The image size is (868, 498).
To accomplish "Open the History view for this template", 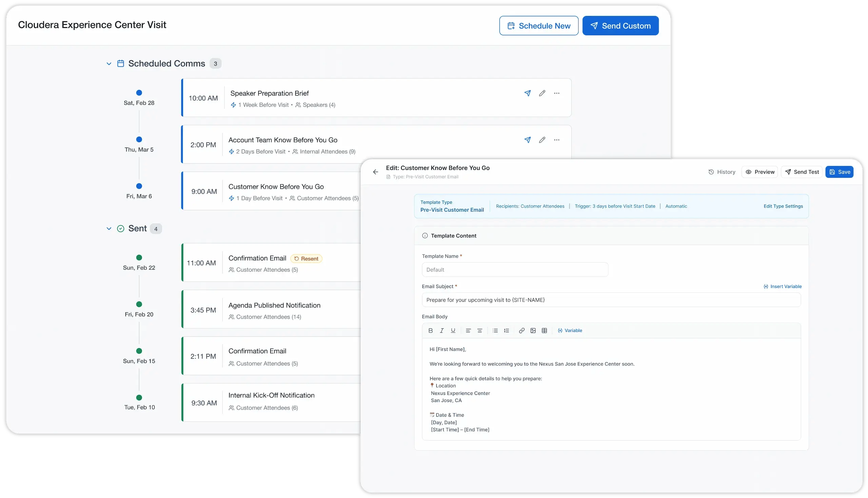I will (722, 172).
